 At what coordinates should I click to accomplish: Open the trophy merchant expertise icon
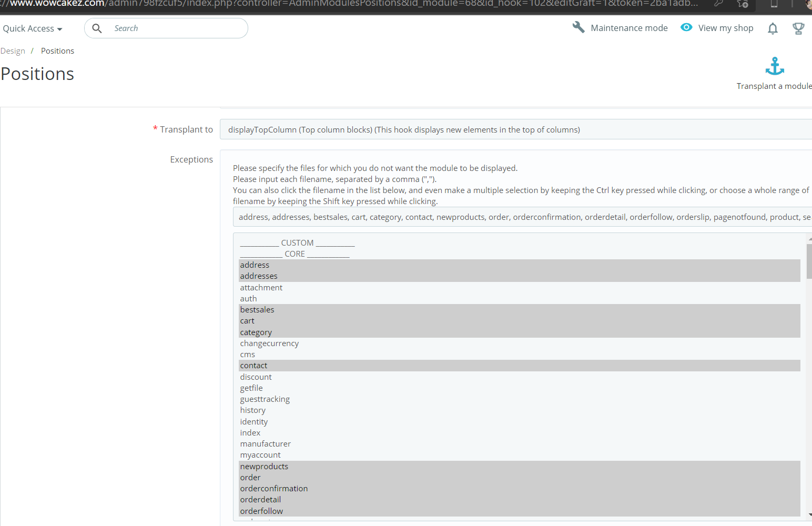798,28
